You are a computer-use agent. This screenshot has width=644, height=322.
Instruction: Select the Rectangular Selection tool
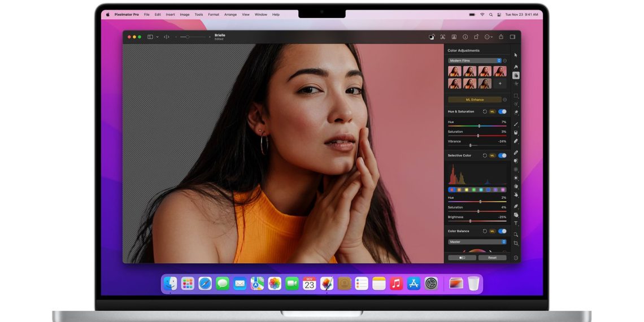516,95
